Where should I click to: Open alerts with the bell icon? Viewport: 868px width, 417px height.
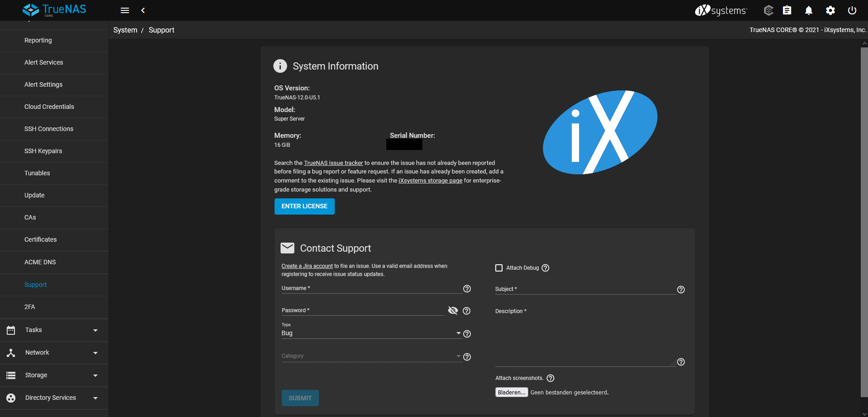point(809,10)
